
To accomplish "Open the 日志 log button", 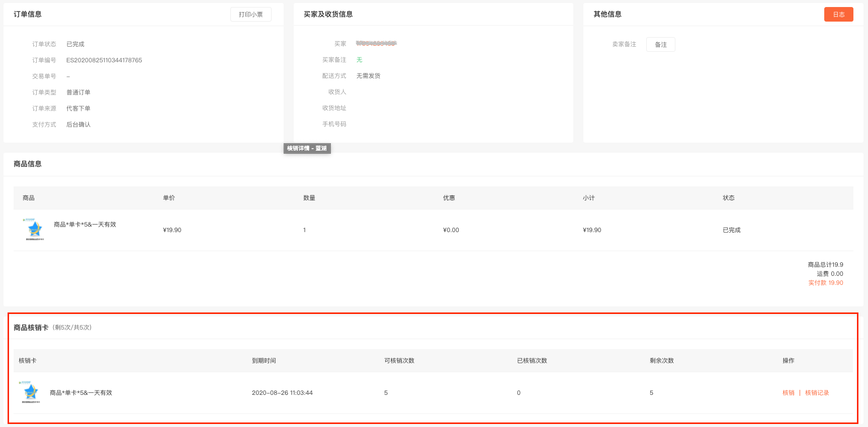I will point(838,15).
